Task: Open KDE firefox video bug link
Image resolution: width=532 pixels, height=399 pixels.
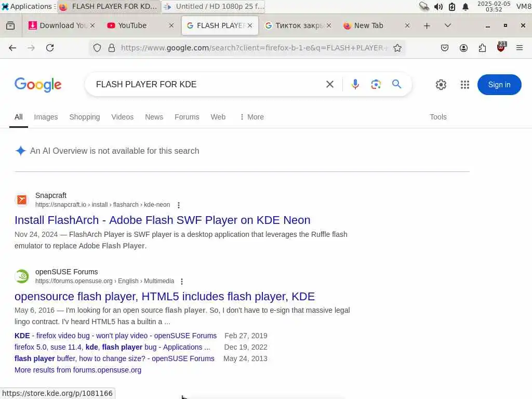Action: (115, 336)
